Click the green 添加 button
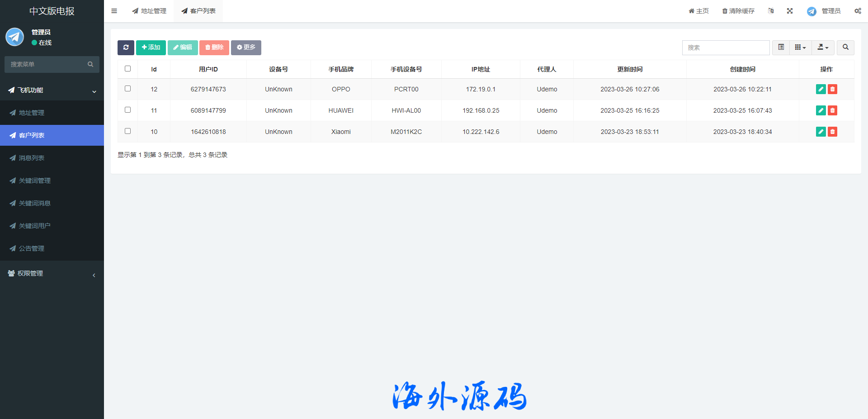 (x=151, y=48)
